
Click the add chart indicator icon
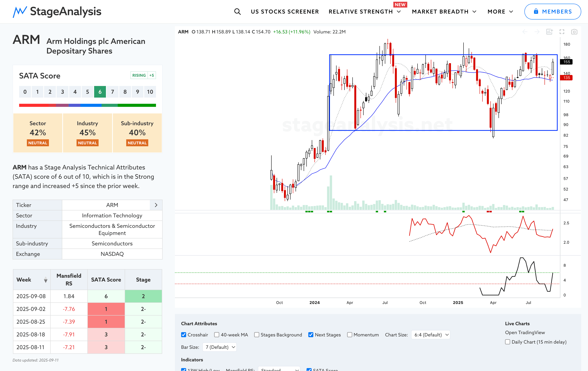coord(549,32)
